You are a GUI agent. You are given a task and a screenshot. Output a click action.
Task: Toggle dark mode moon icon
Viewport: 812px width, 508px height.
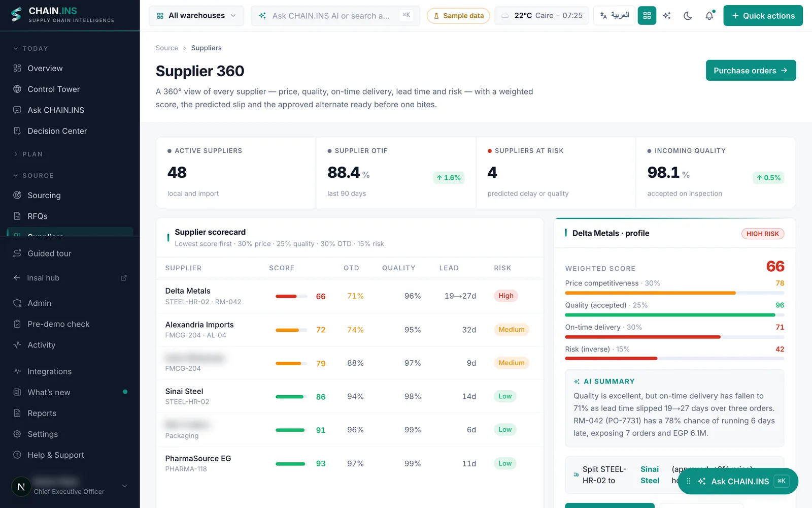pos(688,16)
